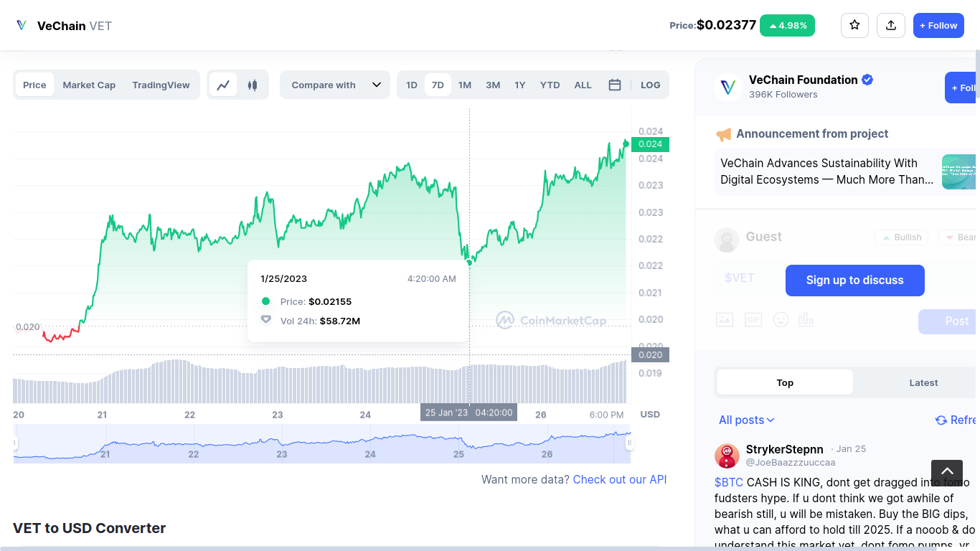Attach an image to the post
The width and height of the screenshot is (980, 551).
[725, 320]
